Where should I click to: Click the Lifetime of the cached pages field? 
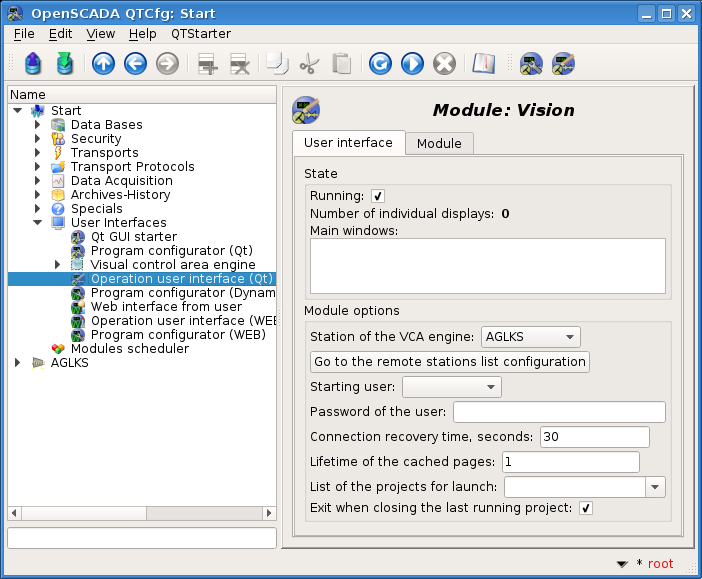pos(571,462)
